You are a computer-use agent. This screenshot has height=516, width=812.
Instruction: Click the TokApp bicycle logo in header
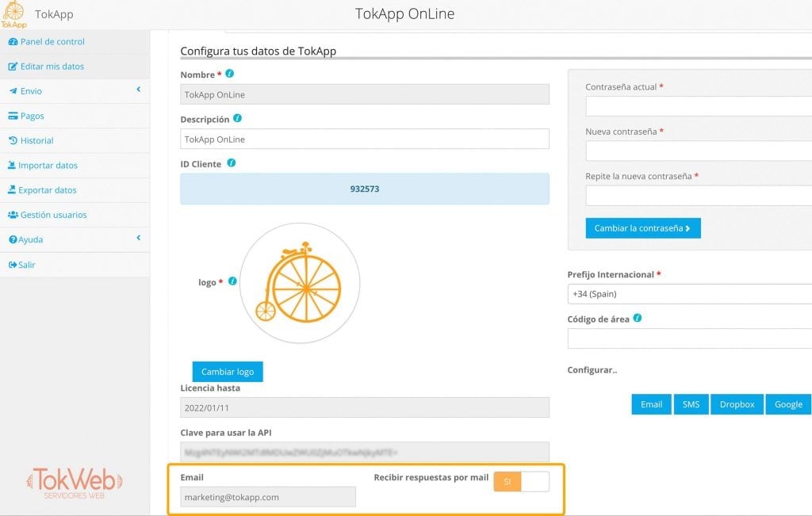click(14, 14)
